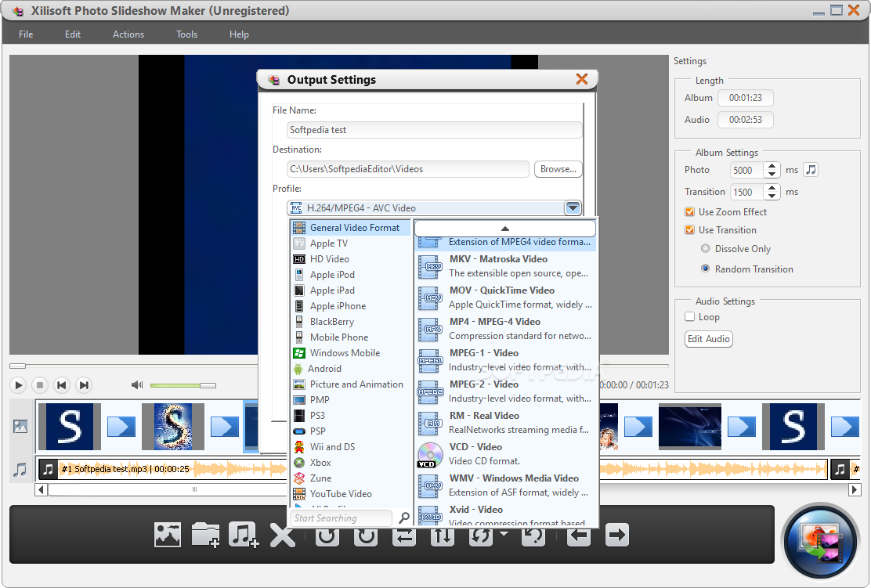Viewport: 871px width, 588px height.
Task: Pick MKV - Matroska Video format
Action: point(505,266)
